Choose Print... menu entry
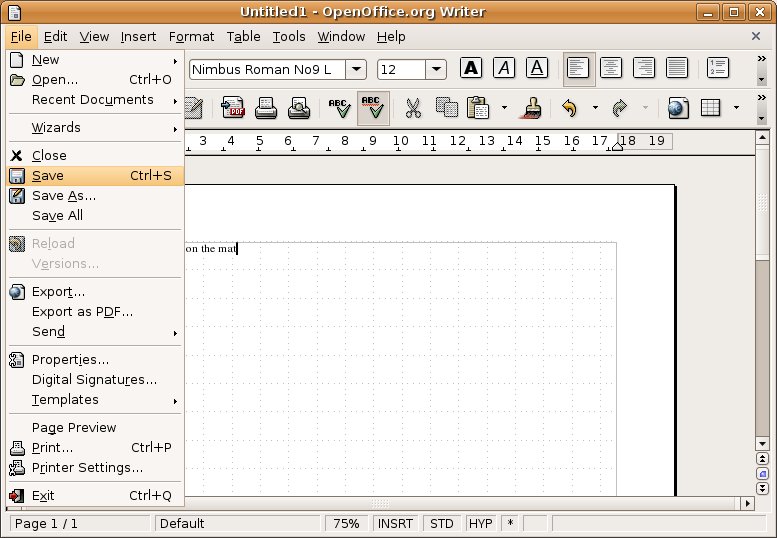This screenshot has height=538, width=777. pyautogui.click(x=96, y=448)
